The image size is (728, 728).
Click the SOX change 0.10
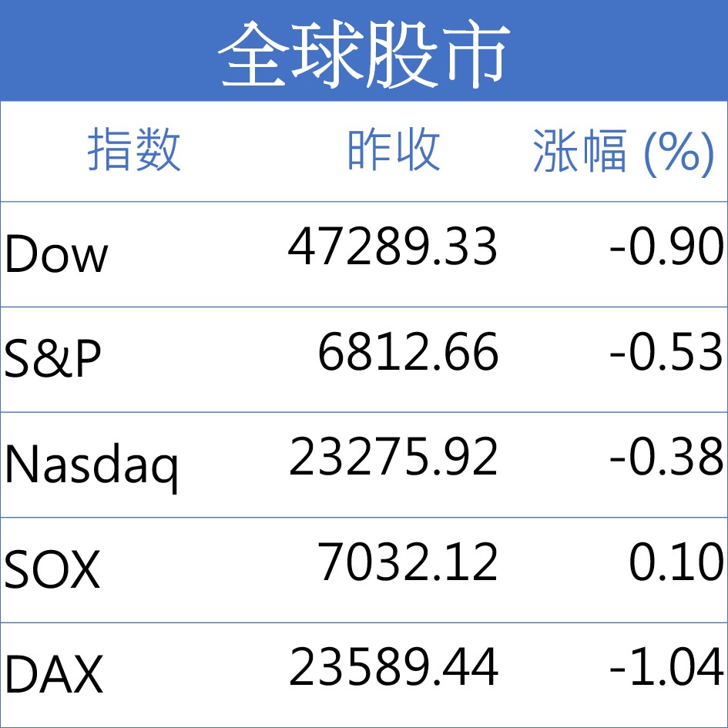coord(676,563)
